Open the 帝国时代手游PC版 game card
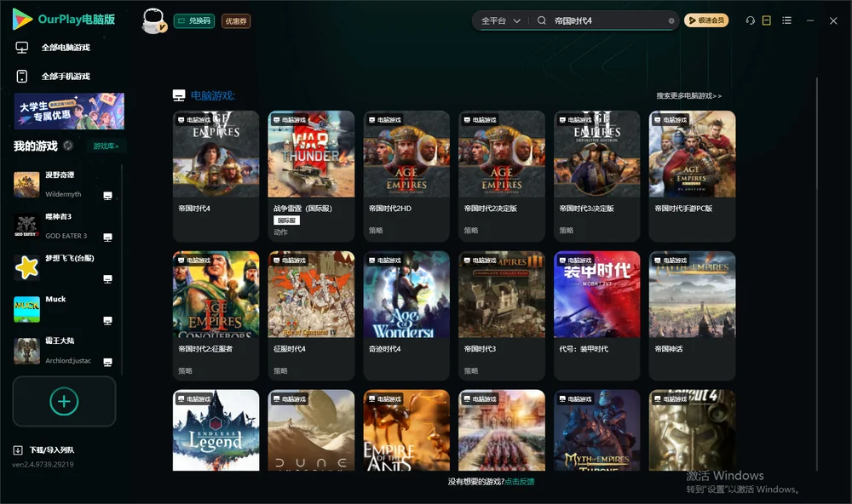The image size is (852, 504). coord(692,176)
